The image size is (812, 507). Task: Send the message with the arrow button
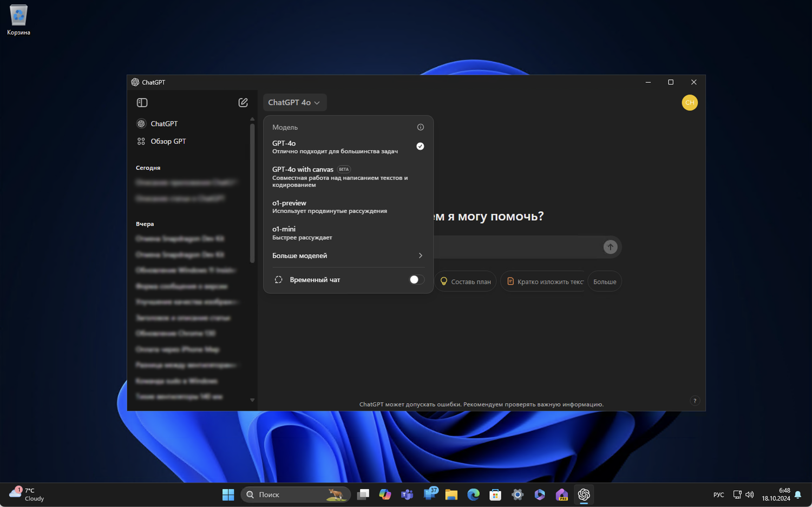610,247
